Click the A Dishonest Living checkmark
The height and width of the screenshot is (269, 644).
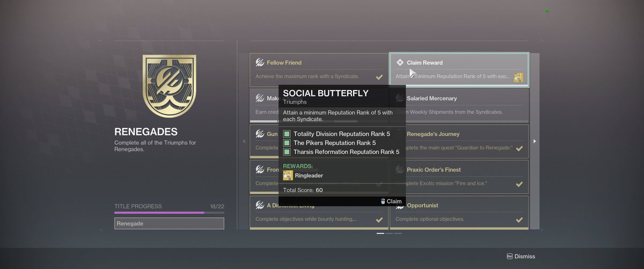pyautogui.click(x=379, y=220)
